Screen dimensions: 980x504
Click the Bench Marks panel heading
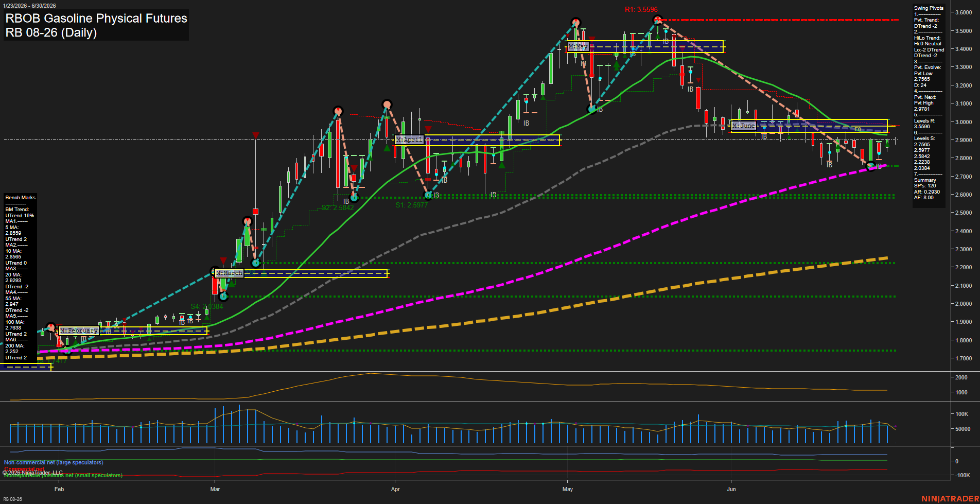pyautogui.click(x=21, y=198)
